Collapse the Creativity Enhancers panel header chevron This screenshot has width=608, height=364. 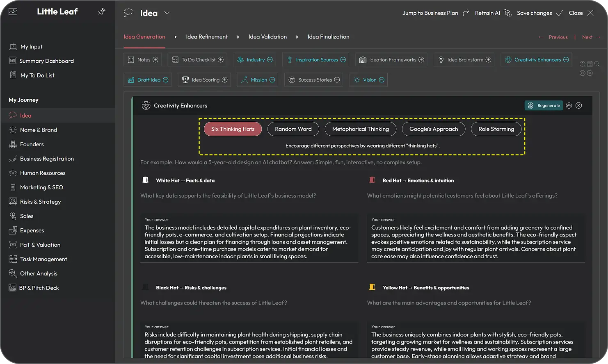pos(569,105)
